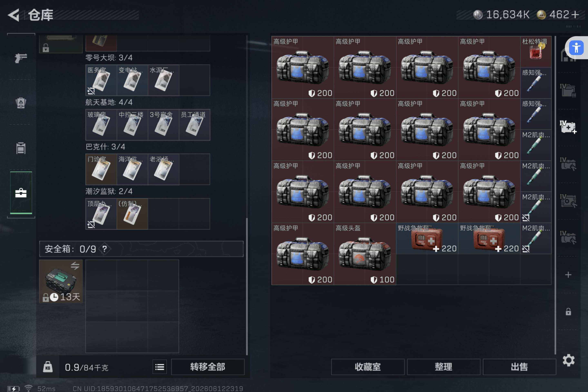Viewport: 588px width, 392px height.
Task: Select the 水泥厂 key card
Action: 163,80
